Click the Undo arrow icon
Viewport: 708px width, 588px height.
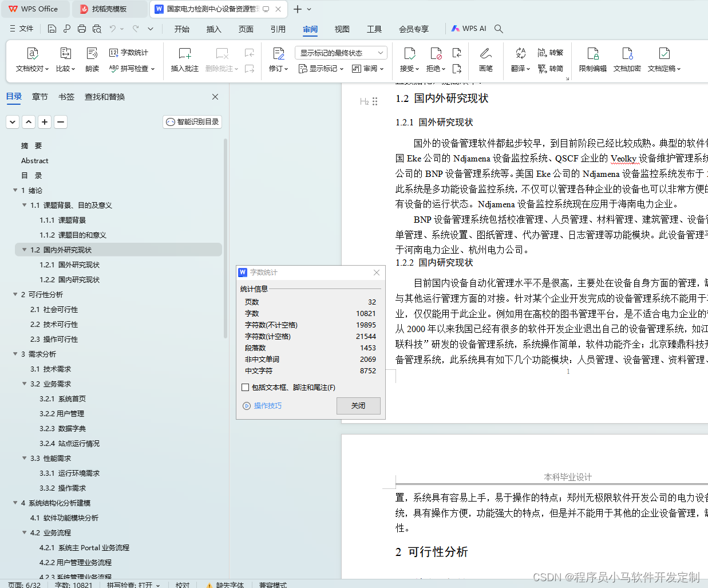[x=113, y=29]
